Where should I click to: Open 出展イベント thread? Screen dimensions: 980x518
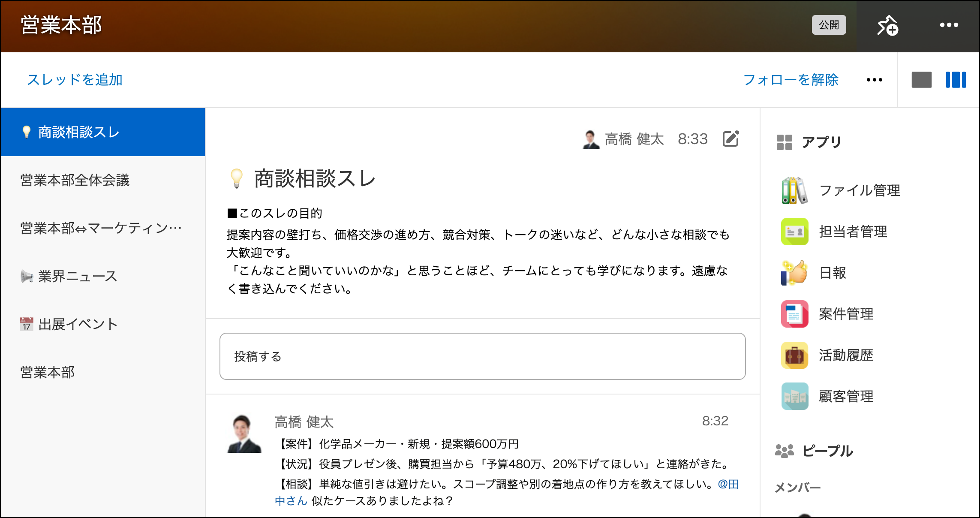pos(103,324)
